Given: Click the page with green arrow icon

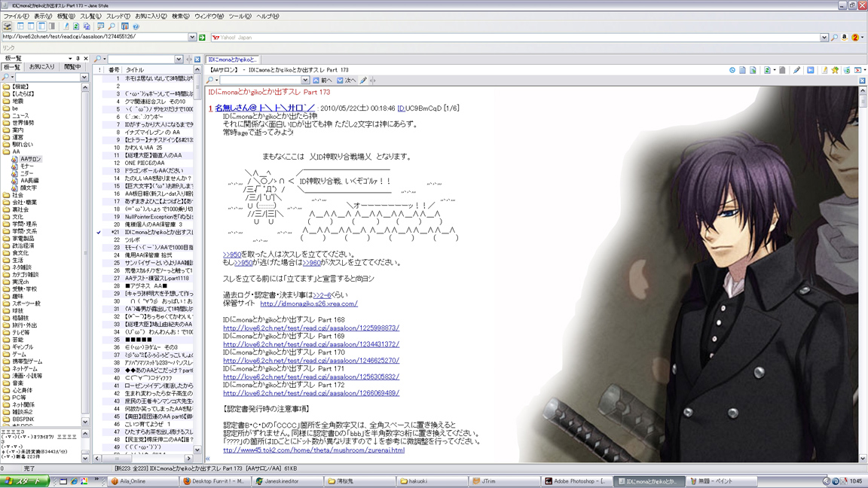Looking at the screenshot, I should [753, 70].
